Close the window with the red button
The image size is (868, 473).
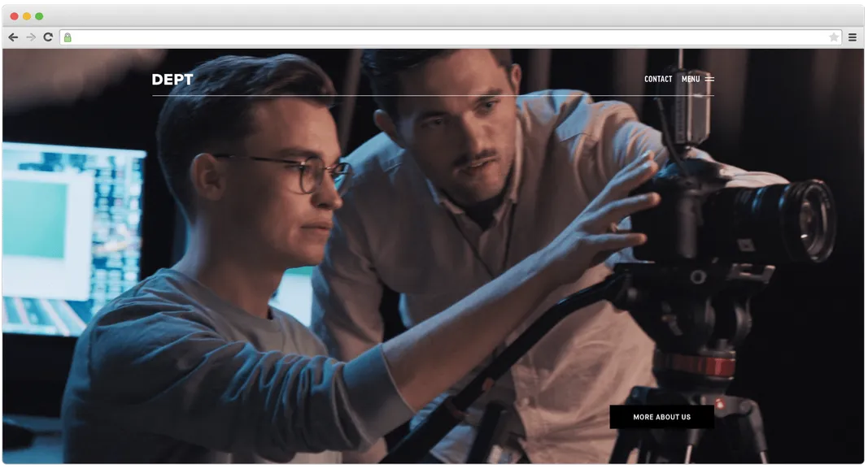tap(14, 16)
